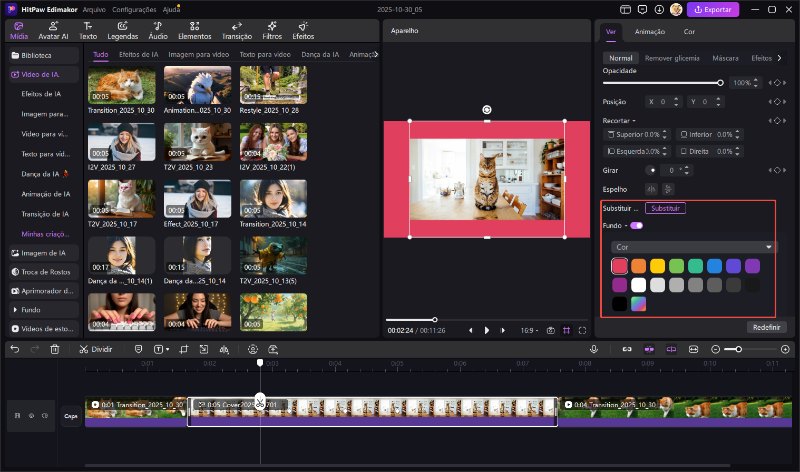Open the Ajuda menu
The width and height of the screenshot is (800, 472).
(x=171, y=10)
